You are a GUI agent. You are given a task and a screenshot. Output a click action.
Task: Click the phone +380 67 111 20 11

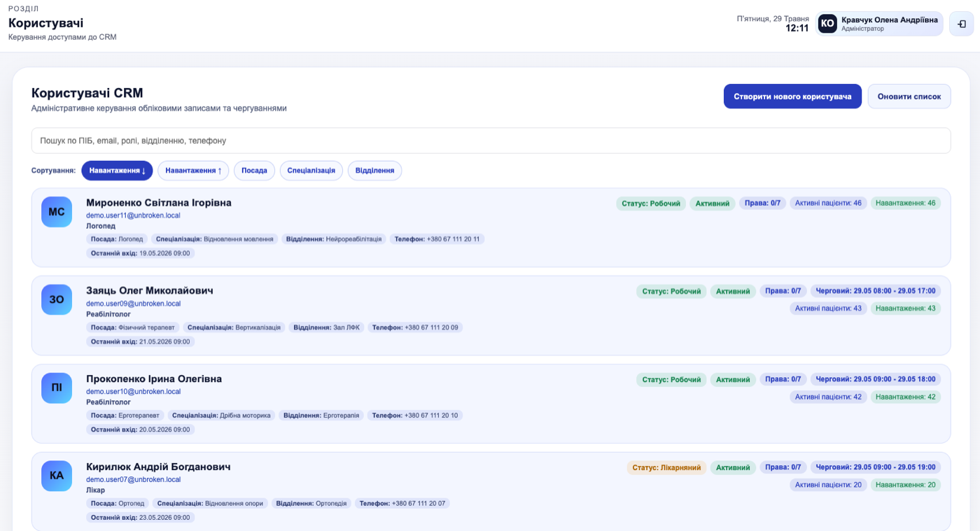437,239
